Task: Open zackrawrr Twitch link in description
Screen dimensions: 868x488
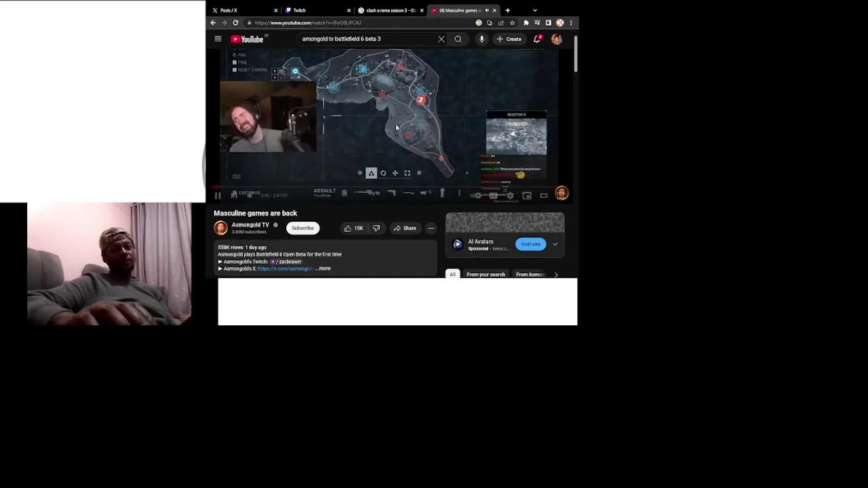Action: tap(285, 262)
